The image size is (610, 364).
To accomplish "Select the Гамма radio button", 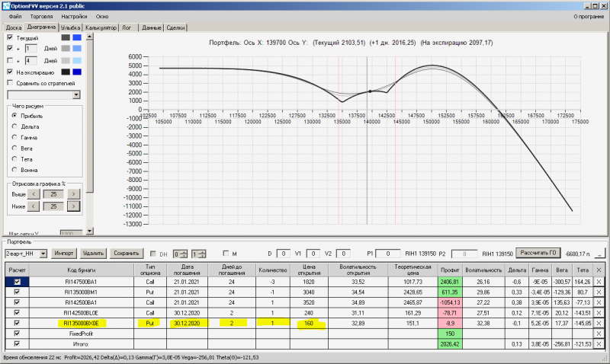I will point(14,137).
